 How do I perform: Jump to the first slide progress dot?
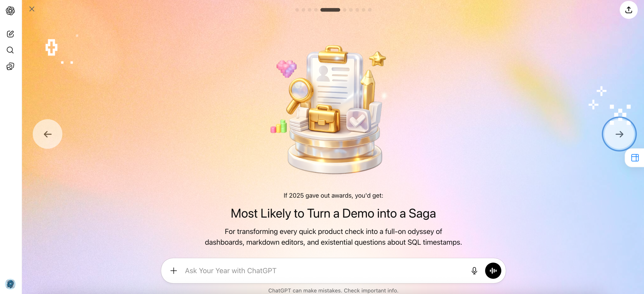(x=297, y=10)
